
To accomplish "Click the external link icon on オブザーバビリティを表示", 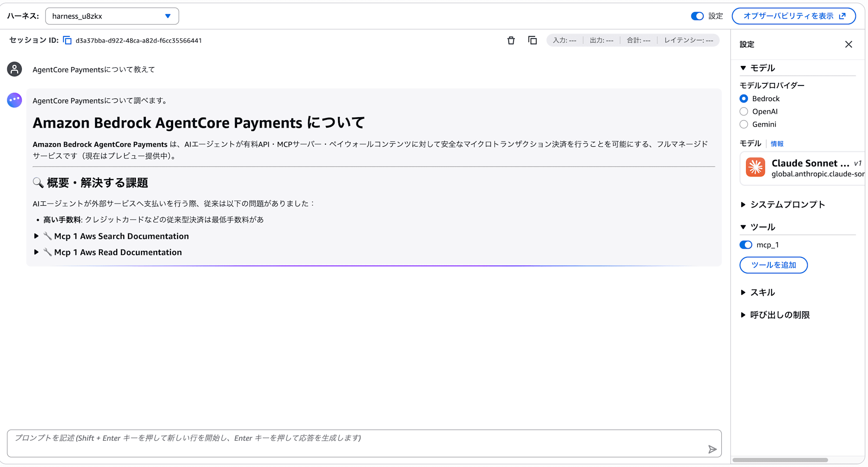I will [842, 16].
